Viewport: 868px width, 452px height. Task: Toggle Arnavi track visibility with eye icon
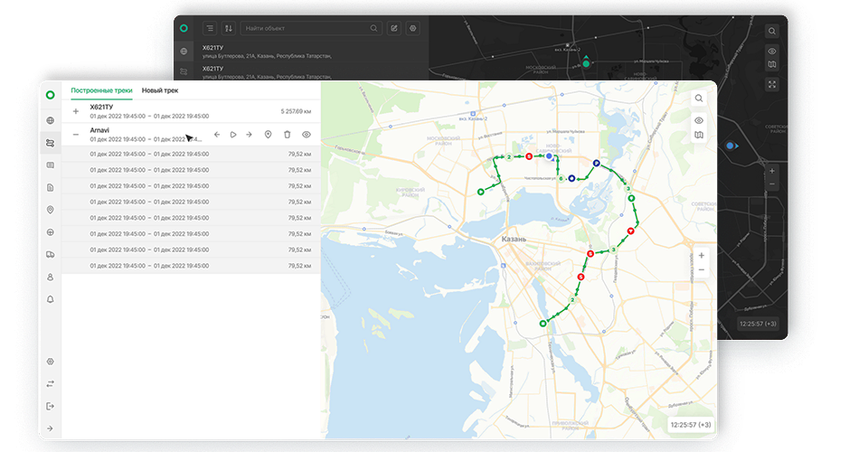(307, 135)
